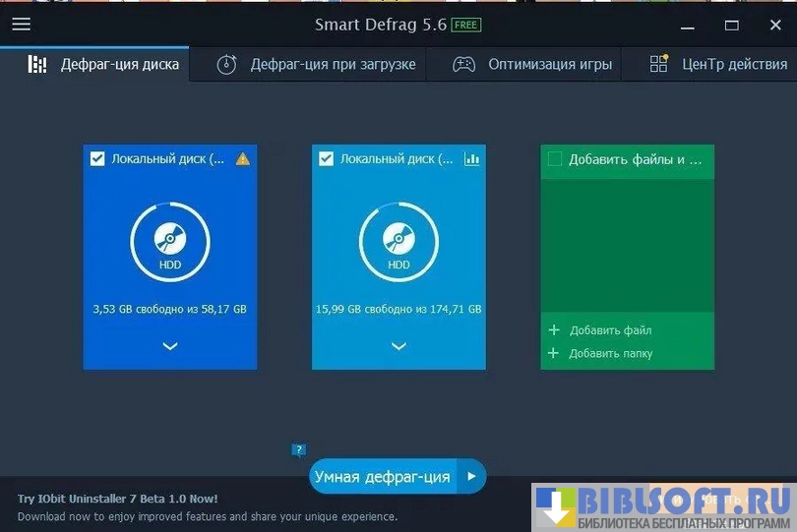Image resolution: width=797 pixels, height=532 pixels.
Task: Click plus icon next to Добавить файл
Action: pyautogui.click(x=554, y=330)
